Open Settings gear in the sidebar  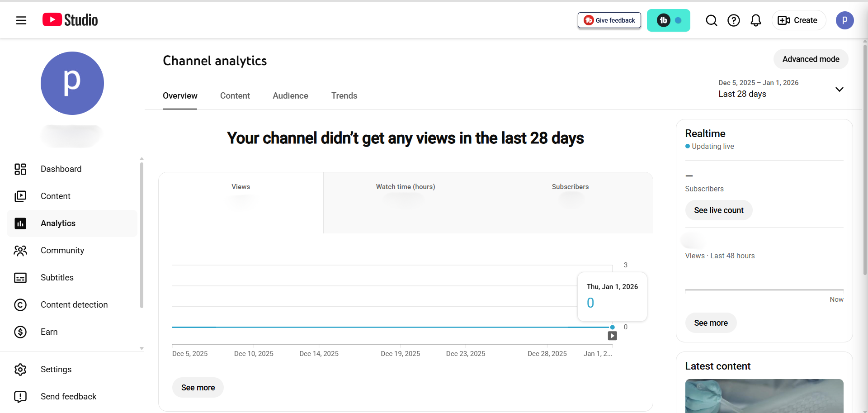72,370
